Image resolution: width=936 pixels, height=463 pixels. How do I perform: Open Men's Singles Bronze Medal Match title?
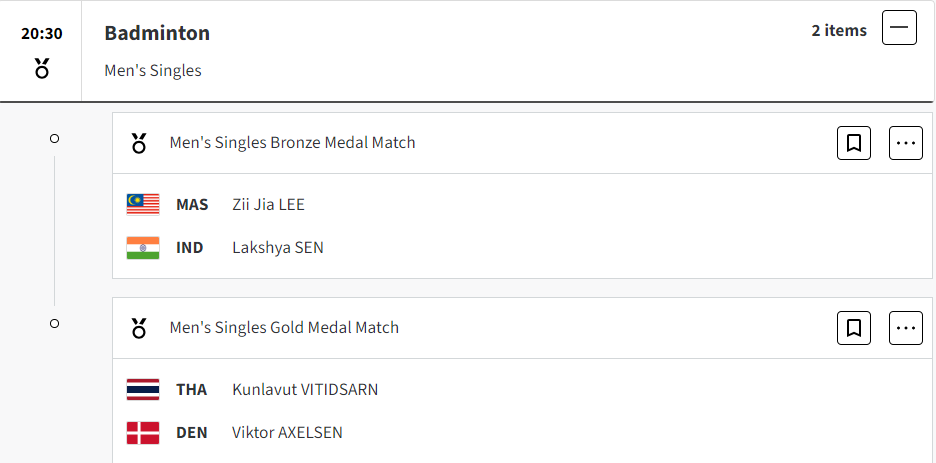pyautogui.click(x=292, y=143)
